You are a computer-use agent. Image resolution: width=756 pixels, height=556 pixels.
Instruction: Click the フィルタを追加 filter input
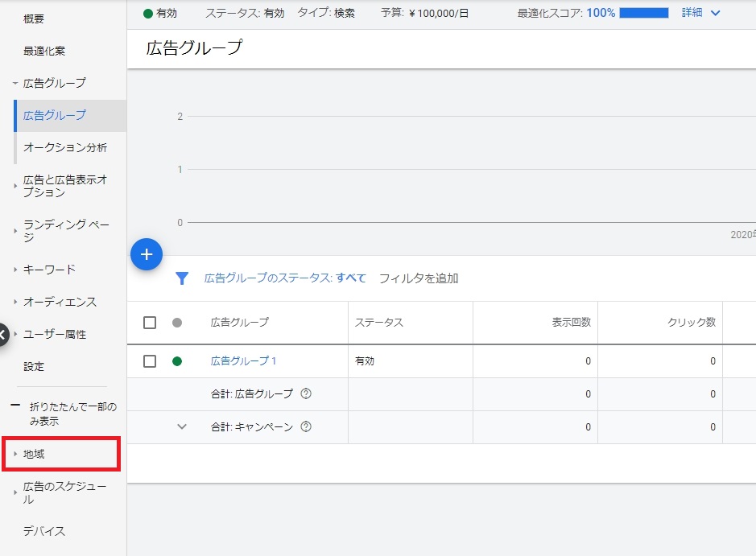click(419, 278)
